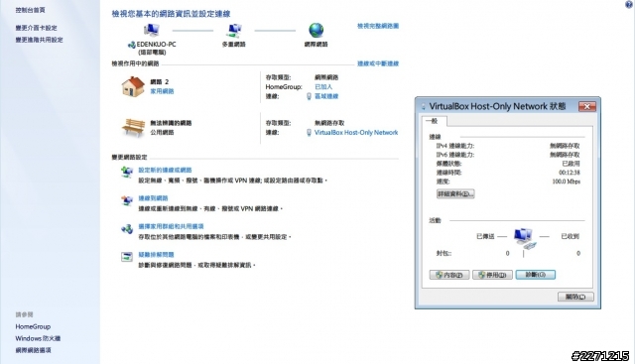Click the 連線到網路 icon
This screenshot has height=364, width=635.
(x=127, y=200)
